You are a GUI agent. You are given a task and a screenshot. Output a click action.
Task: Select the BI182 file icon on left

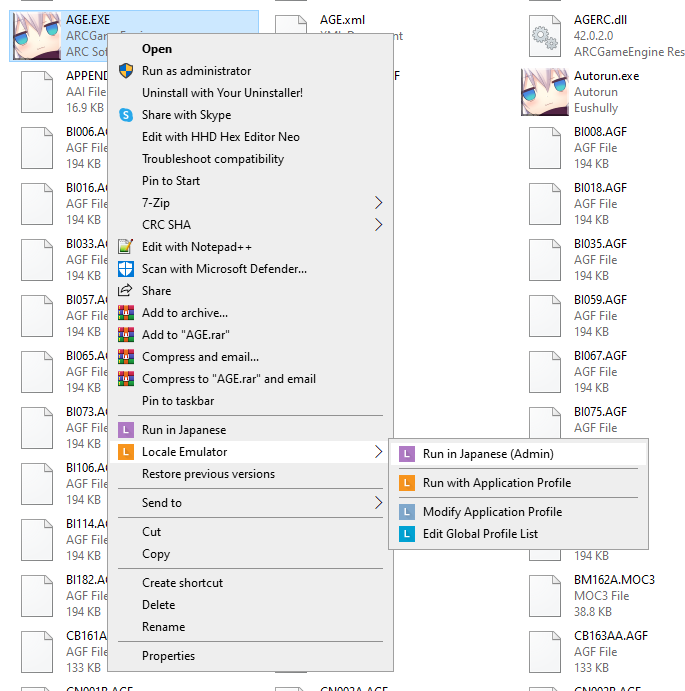pos(37,595)
